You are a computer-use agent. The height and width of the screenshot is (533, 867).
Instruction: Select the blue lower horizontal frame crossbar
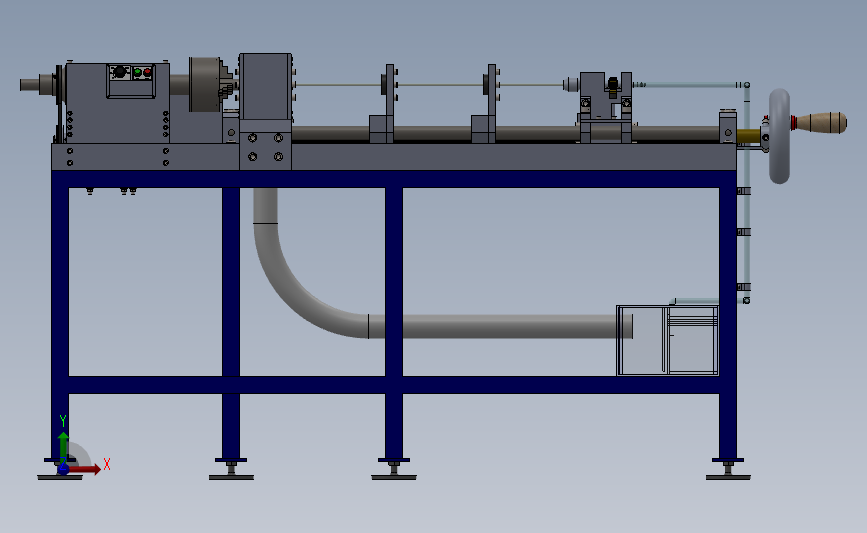tap(394, 385)
